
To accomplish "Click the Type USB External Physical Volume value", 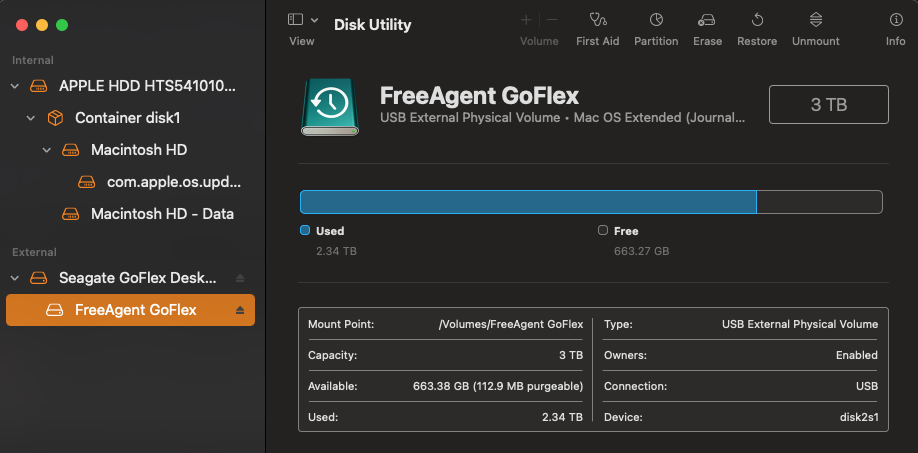I will pyautogui.click(x=800, y=324).
